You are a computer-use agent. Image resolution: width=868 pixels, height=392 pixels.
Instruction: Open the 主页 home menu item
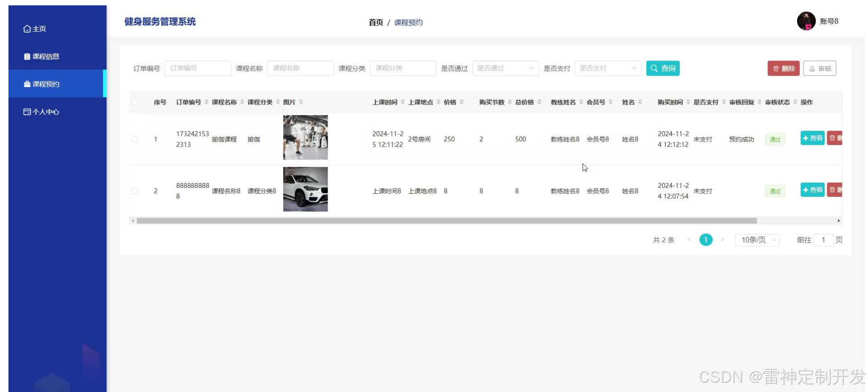[x=35, y=29]
